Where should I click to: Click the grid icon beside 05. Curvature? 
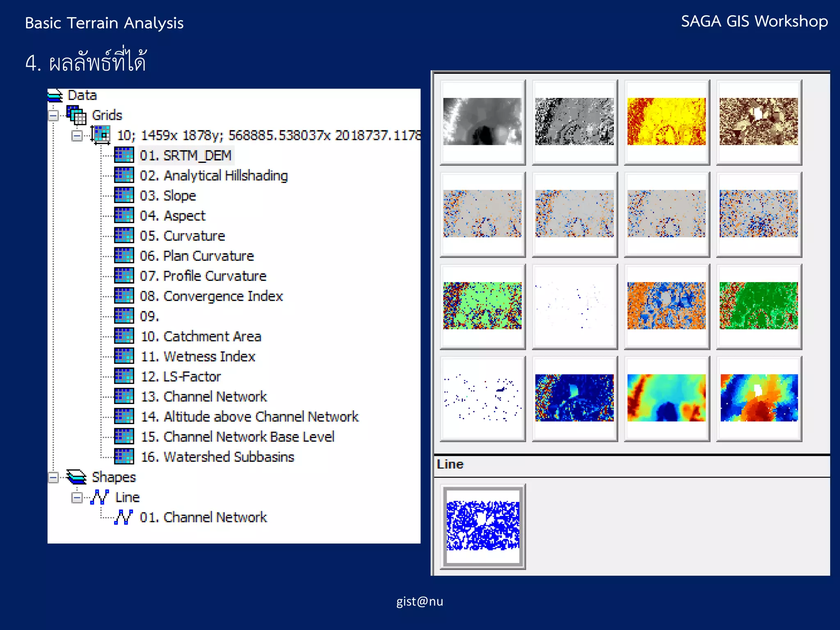tap(124, 235)
